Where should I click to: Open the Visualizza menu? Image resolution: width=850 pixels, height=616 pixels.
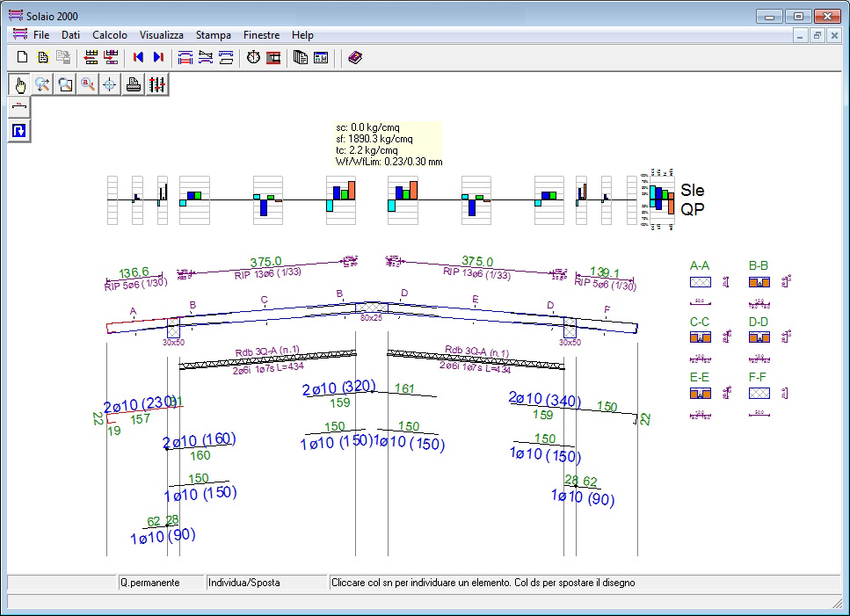click(162, 34)
